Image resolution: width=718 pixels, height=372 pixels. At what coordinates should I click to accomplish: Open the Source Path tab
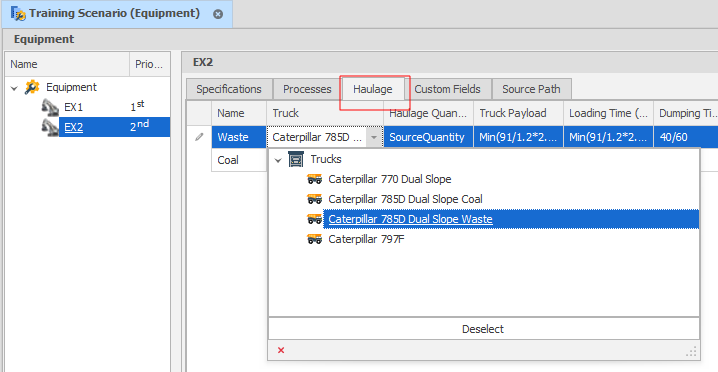coord(531,89)
